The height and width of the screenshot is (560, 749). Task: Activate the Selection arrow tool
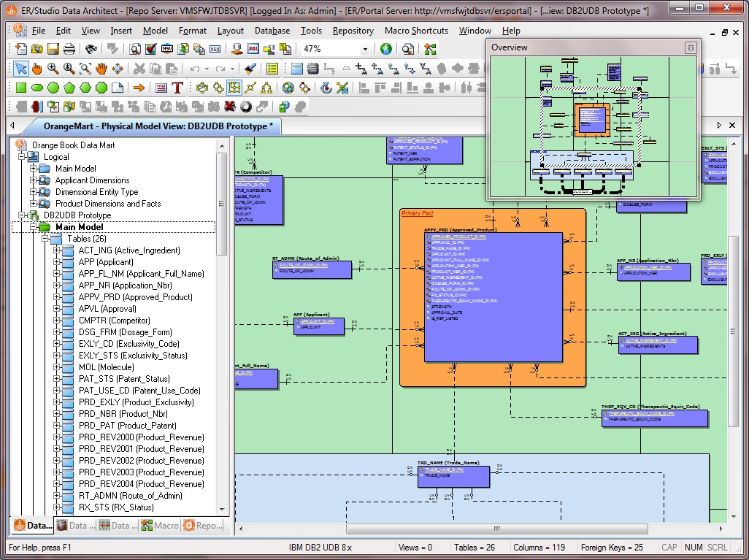coord(20,69)
